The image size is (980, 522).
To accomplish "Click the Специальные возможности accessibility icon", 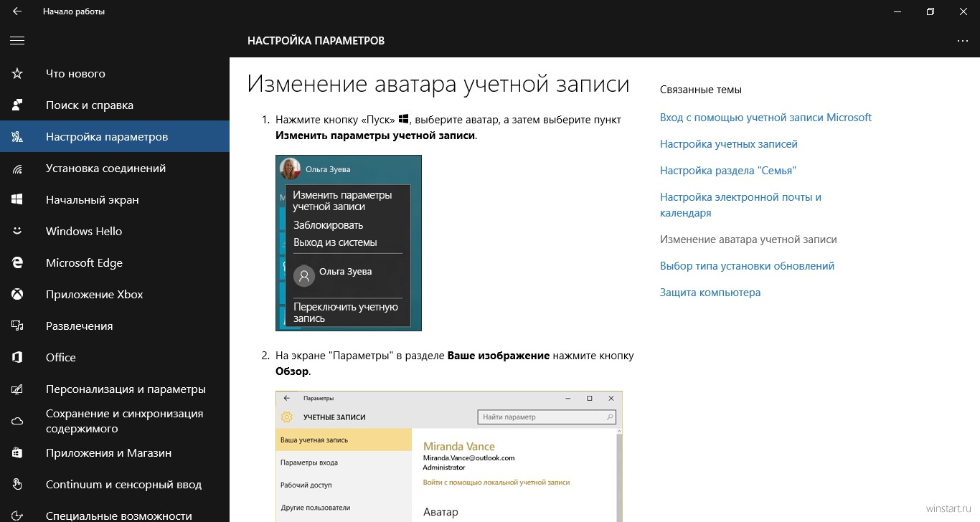I will click(x=17, y=515).
